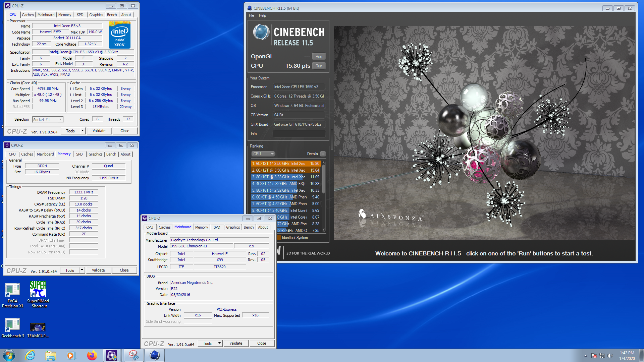Click the Cinebench rendered scene preview
Screen dimensions: 644x362
484,133
